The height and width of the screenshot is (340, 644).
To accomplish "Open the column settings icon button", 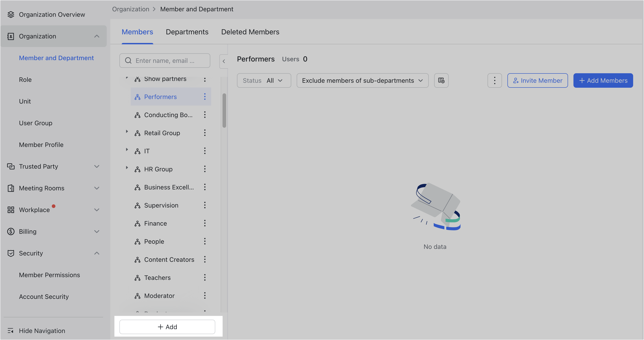I will click(x=441, y=80).
